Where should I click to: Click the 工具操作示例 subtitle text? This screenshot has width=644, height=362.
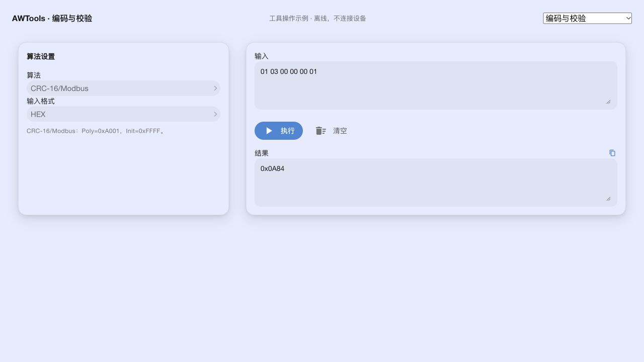pyautogui.click(x=317, y=18)
